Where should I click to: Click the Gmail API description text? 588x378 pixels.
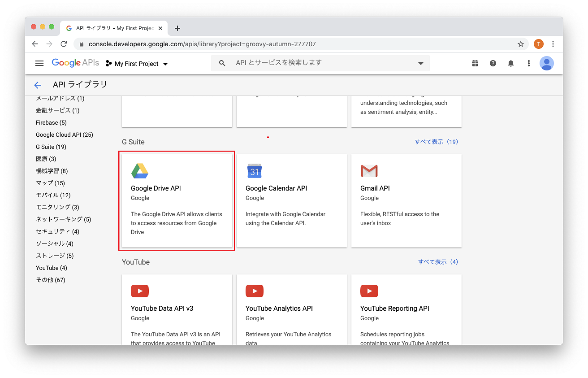400,218
